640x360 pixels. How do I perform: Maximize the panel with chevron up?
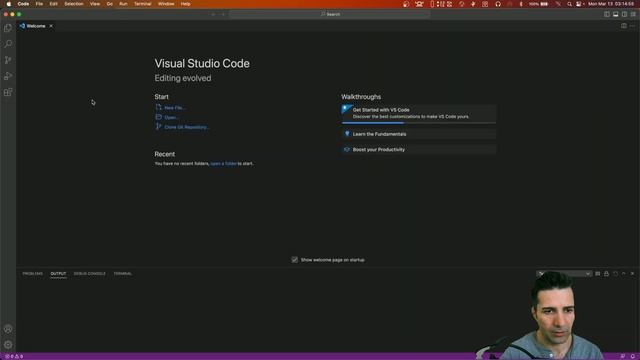click(624, 273)
